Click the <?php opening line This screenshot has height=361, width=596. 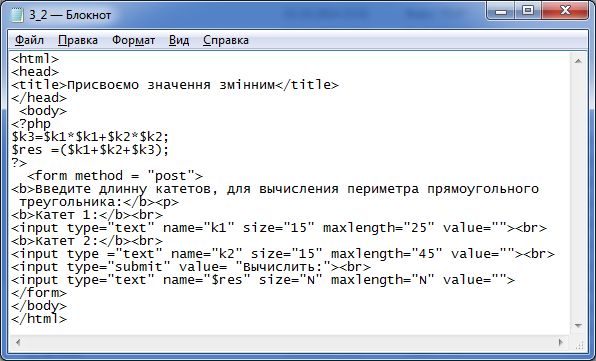pyautogui.click(x=31, y=124)
